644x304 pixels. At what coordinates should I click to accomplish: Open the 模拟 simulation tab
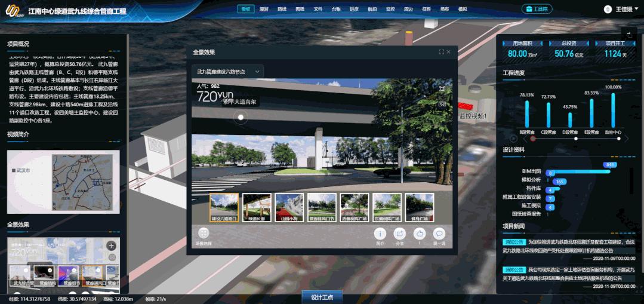[463, 9]
